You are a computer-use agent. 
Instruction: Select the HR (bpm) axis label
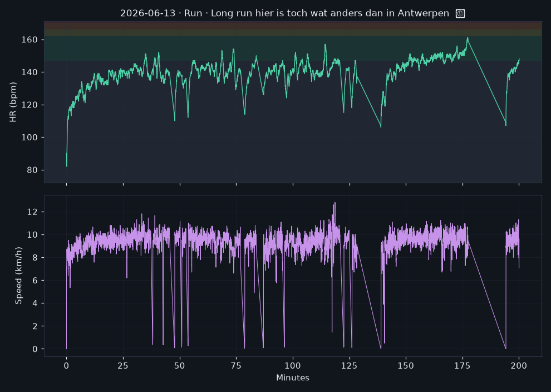[x=13, y=102]
